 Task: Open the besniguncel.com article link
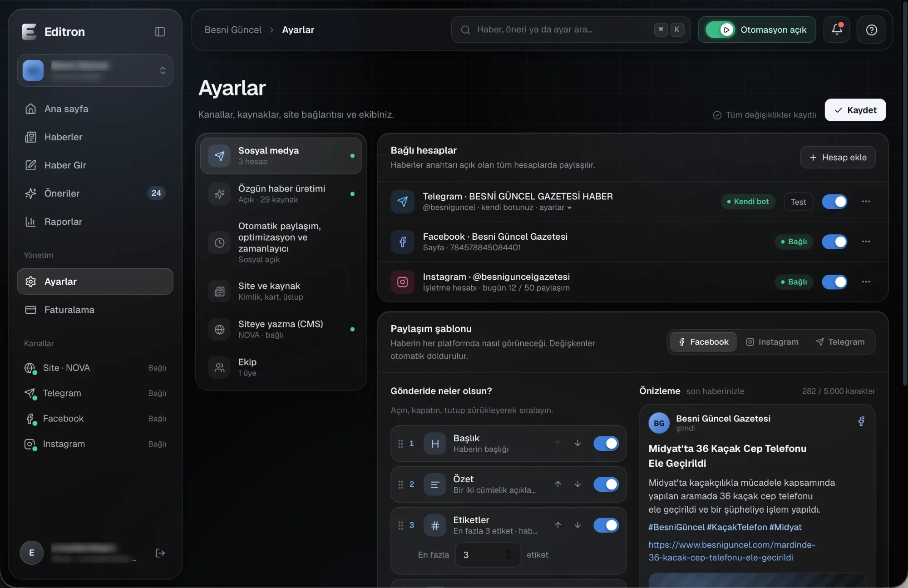731,551
